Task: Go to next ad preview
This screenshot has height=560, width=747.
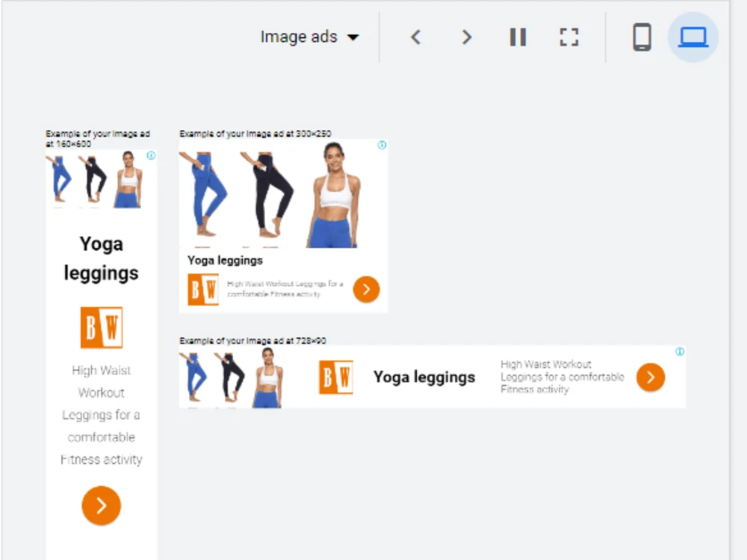Action: (x=467, y=37)
